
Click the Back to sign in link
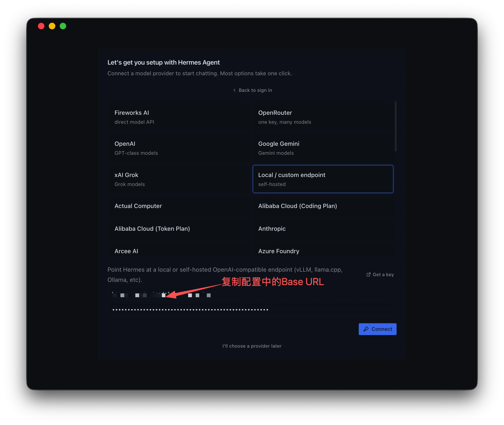tap(252, 90)
